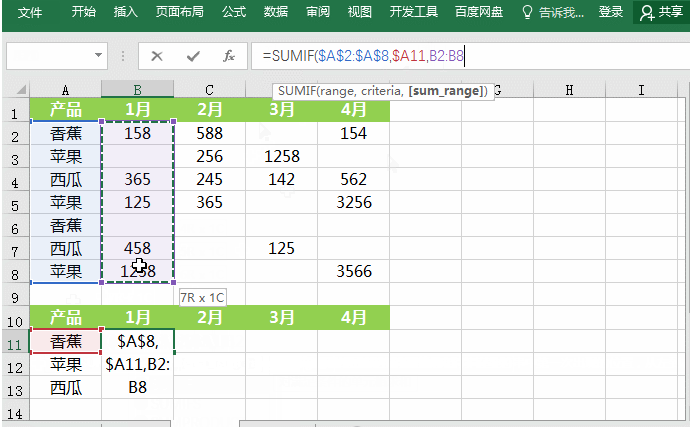Click the Share person icon
Image resolution: width=690 pixels, height=427 pixels.
tap(646, 13)
